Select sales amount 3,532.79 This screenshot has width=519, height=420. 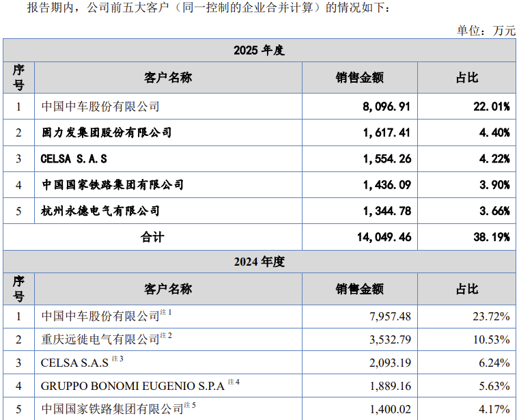[x=390, y=339]
